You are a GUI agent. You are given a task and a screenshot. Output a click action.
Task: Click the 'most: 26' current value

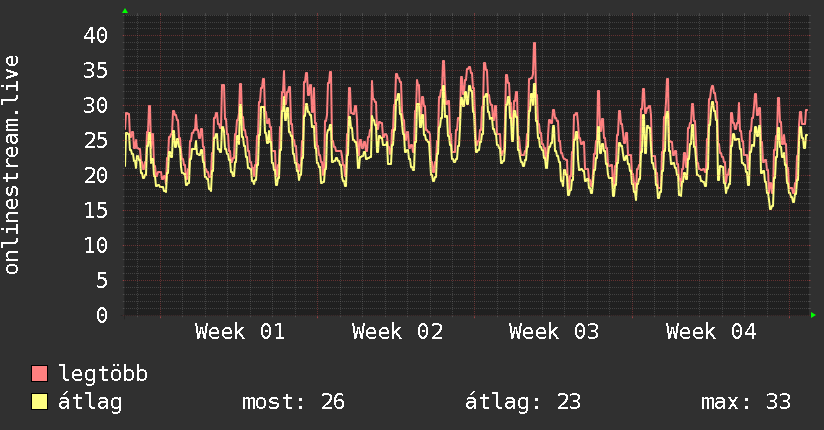click(293, 402)
